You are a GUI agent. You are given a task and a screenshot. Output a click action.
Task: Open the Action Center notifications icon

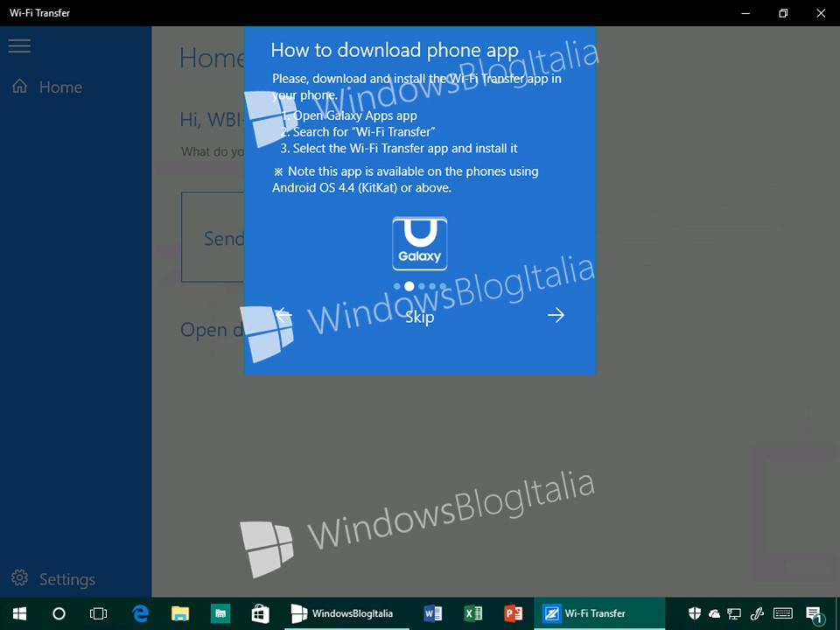(815, 615)
